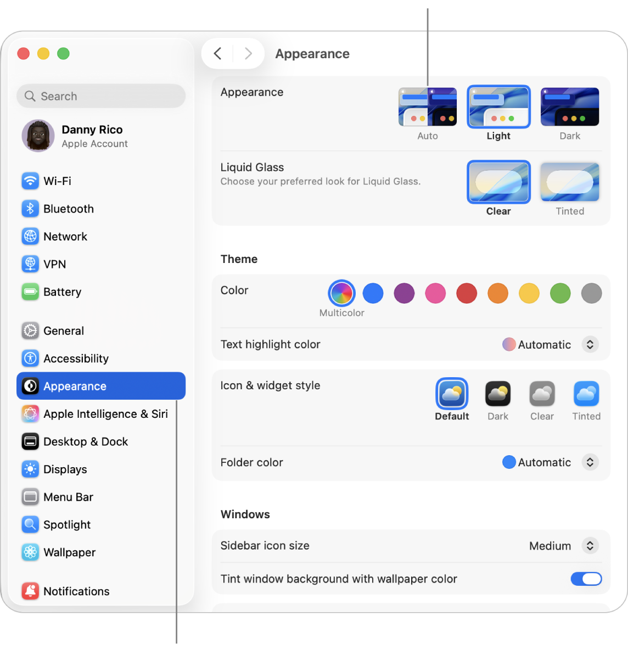Click Danny Rico's avatar picture

(38, 136)
